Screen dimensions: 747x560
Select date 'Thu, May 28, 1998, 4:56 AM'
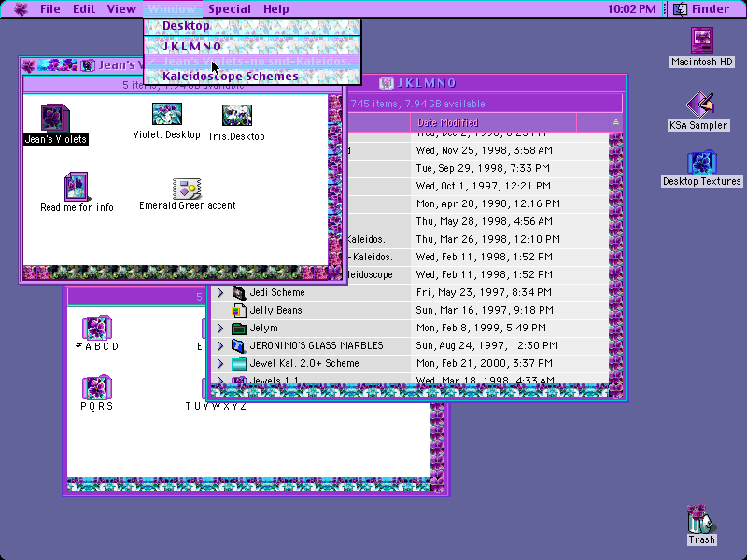(x=484, y=221)
